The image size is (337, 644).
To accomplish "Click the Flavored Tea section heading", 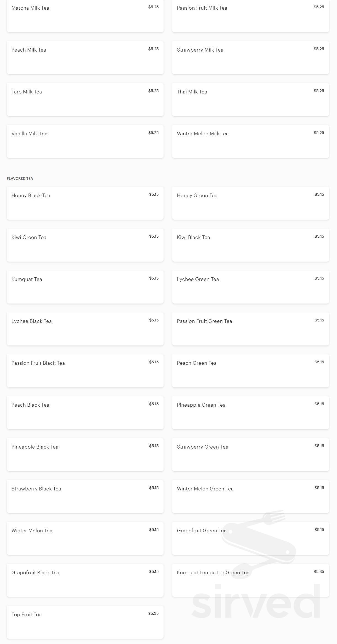I will tap(20, 178).
